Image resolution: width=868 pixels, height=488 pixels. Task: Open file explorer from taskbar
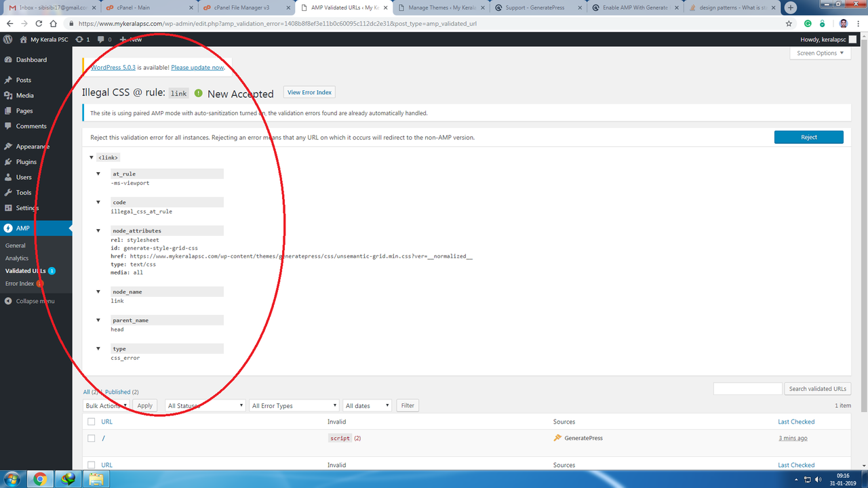tap(97, 479)
